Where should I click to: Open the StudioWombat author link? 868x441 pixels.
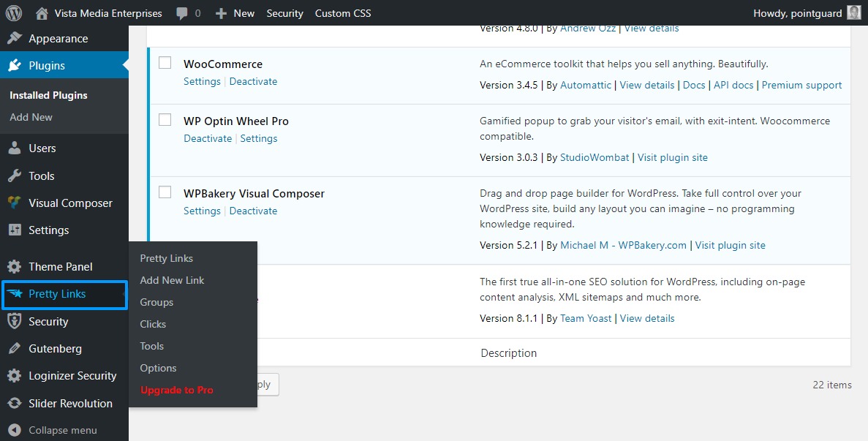595,158
